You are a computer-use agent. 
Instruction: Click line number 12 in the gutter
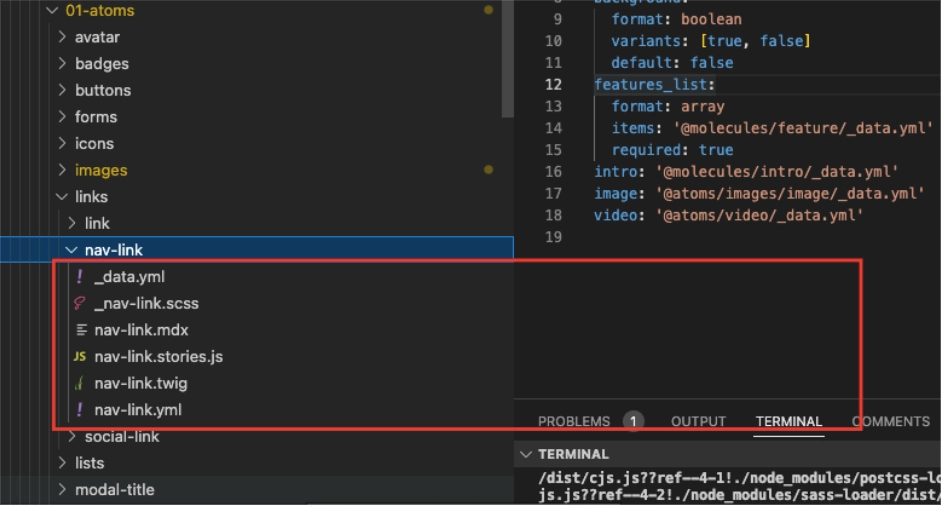click(553, 85)
